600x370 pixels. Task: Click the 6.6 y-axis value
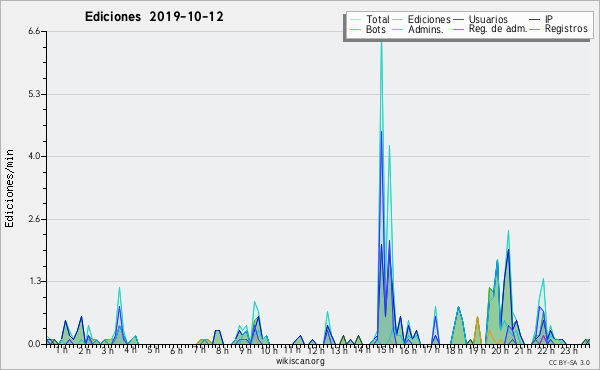pos(34,31)
